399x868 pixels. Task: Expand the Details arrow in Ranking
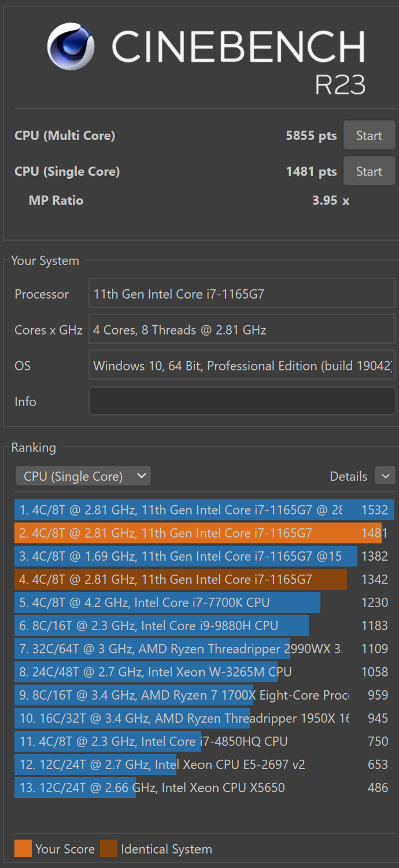click(385, 476)
